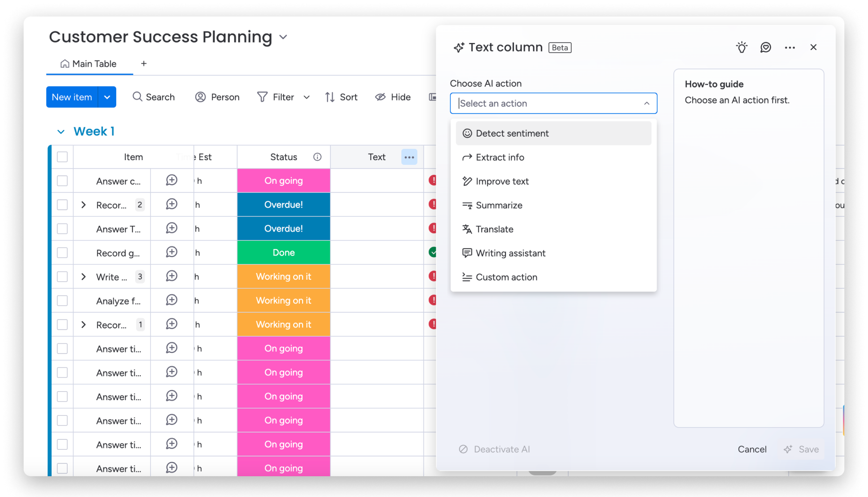
Task: Choose Custom action option
Action: [x=553, y=277]
